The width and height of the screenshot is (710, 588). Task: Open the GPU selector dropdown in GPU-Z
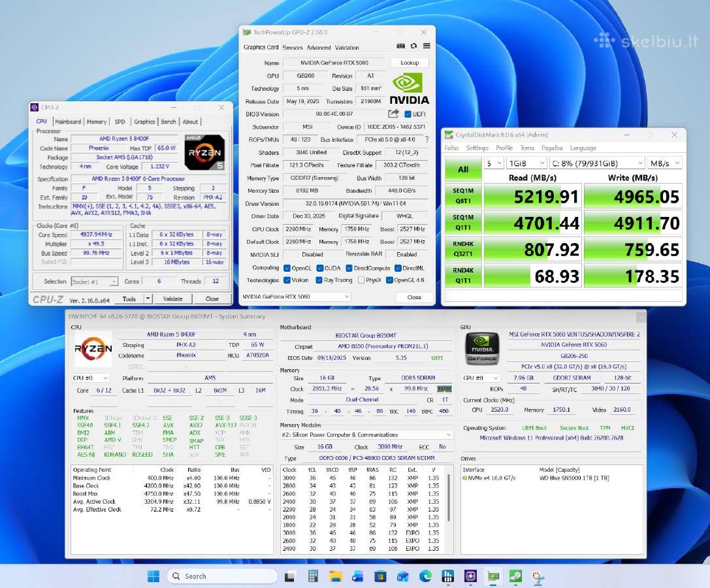(296, 297)
